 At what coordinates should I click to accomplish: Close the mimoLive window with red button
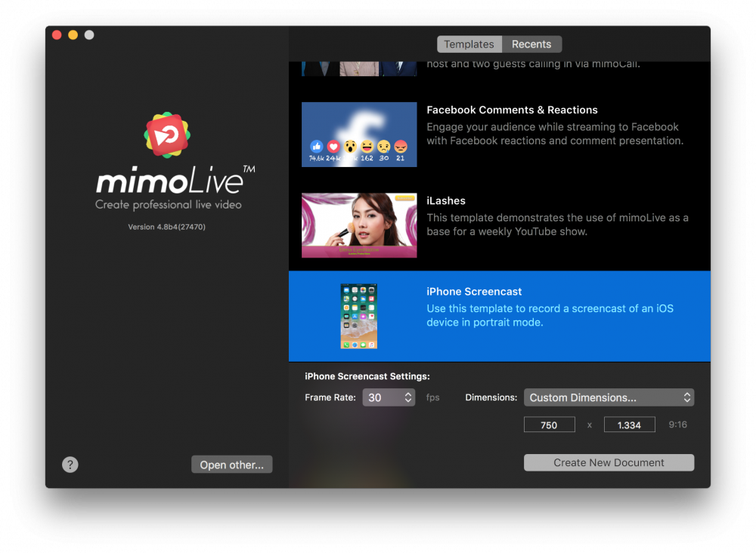[57, 35]
